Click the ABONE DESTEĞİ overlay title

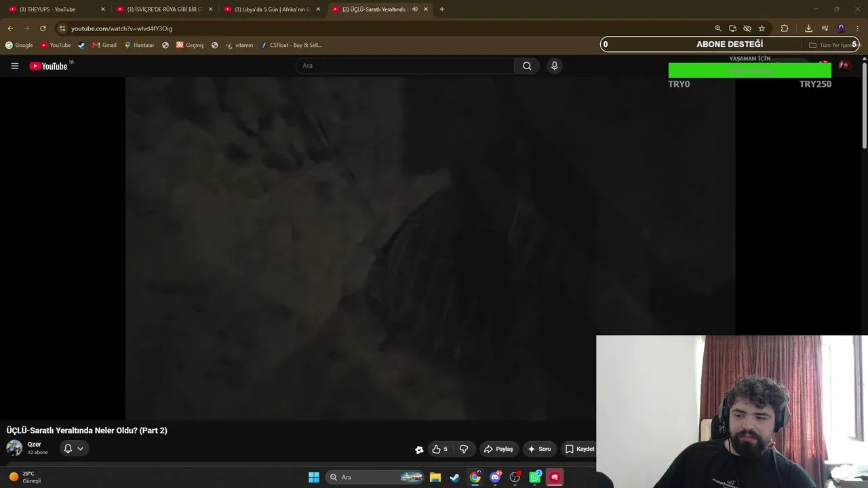pos(730,44)
